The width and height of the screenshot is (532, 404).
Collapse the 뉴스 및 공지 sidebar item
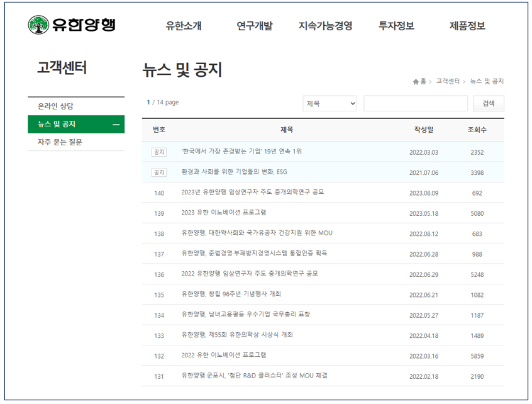(x=115, y=123)
